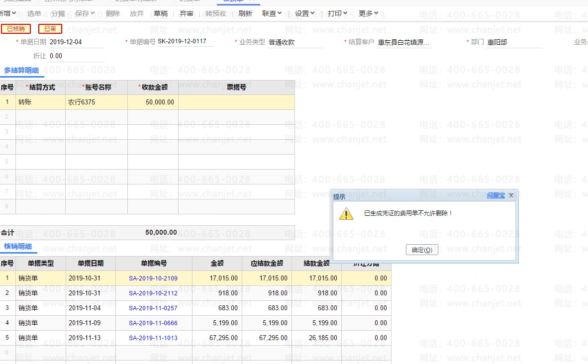Screen dimensions: 588x364
Task: Select the 农行6375 account name cell
Action: tap(96, 102)
